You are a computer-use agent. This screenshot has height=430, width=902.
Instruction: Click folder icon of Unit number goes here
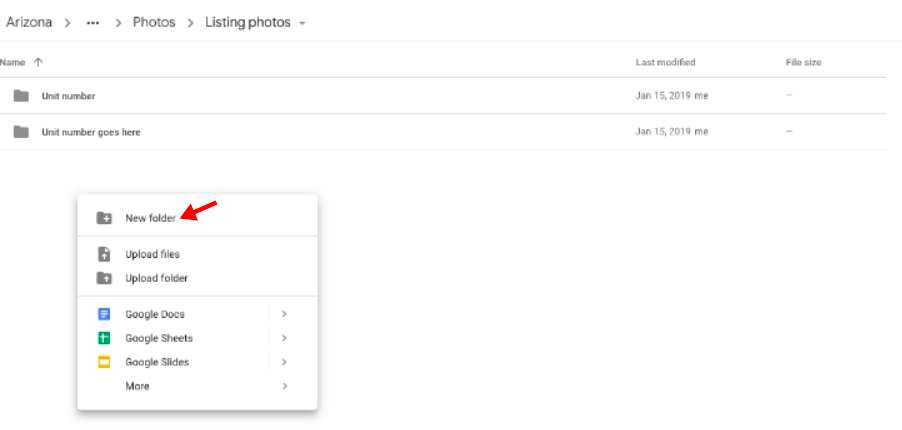click(x=21, y=132)
